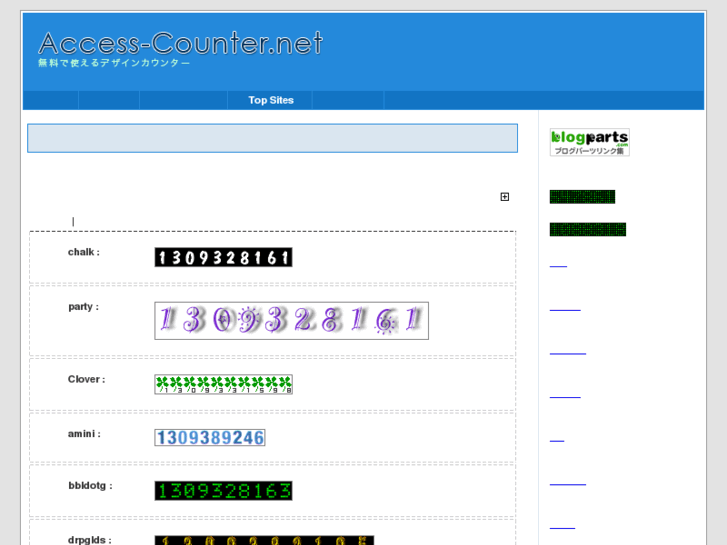
Task: Select the green bbldotg counter image
Action: (x=223, y=491)
